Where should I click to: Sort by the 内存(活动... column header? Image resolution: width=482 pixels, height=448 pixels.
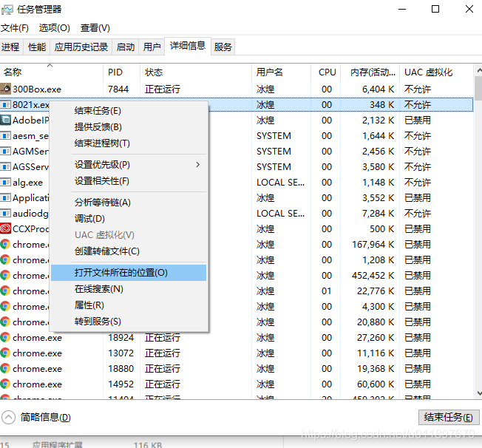point(370,72)
